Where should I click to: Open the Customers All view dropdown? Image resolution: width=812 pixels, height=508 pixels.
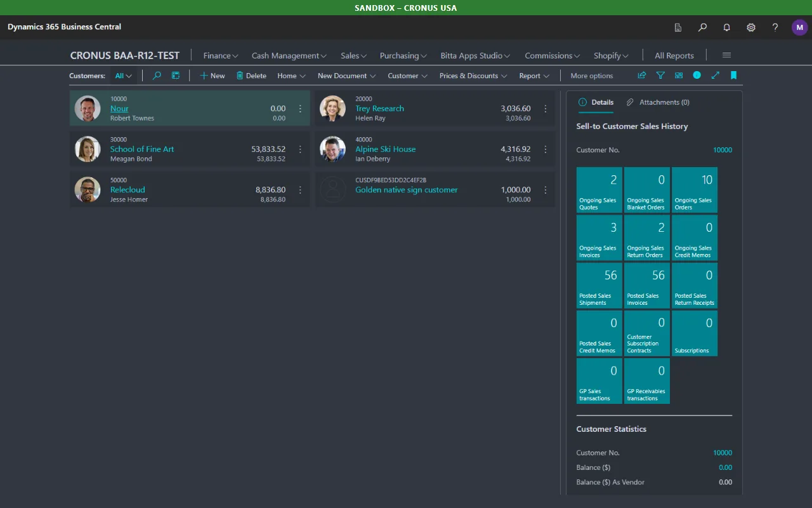click(124, 76)
